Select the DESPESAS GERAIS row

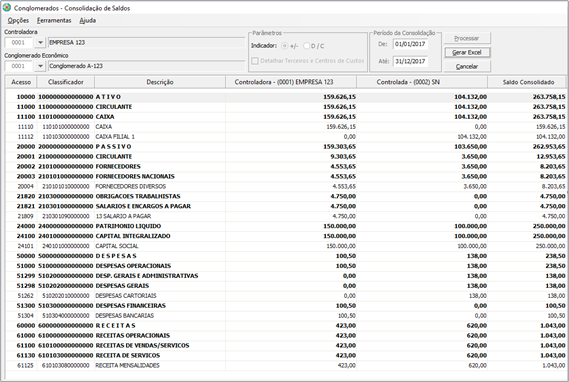pos(286,286)
